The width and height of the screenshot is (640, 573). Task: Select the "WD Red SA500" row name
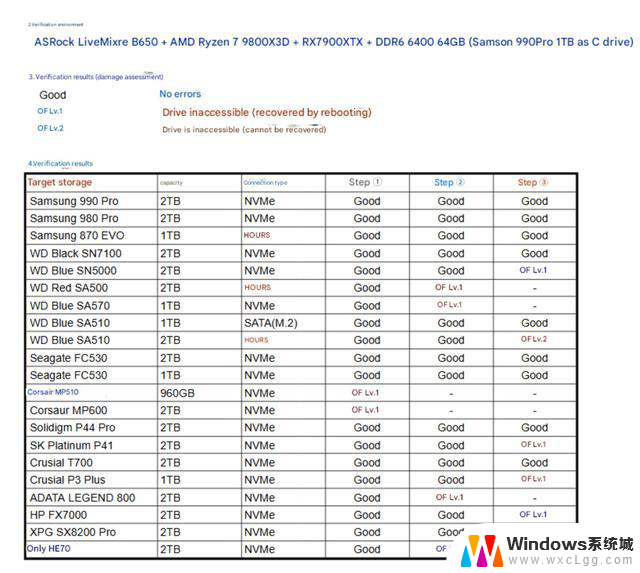click(69, 288)
